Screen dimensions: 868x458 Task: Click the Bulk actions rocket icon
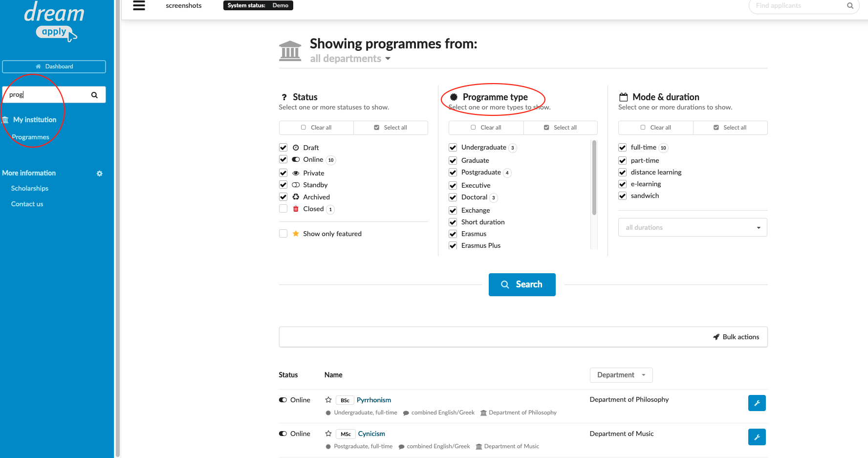coord(716,337)
